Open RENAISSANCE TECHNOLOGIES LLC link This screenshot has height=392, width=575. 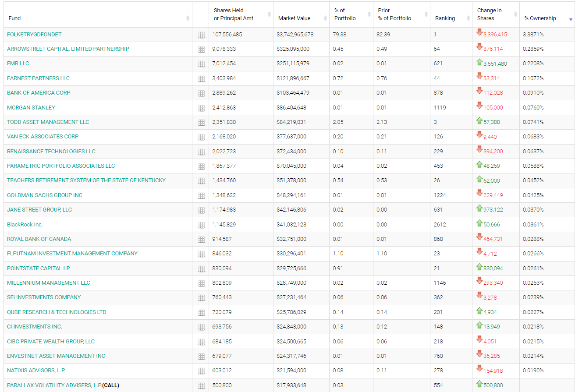click(x=51, y=152)
